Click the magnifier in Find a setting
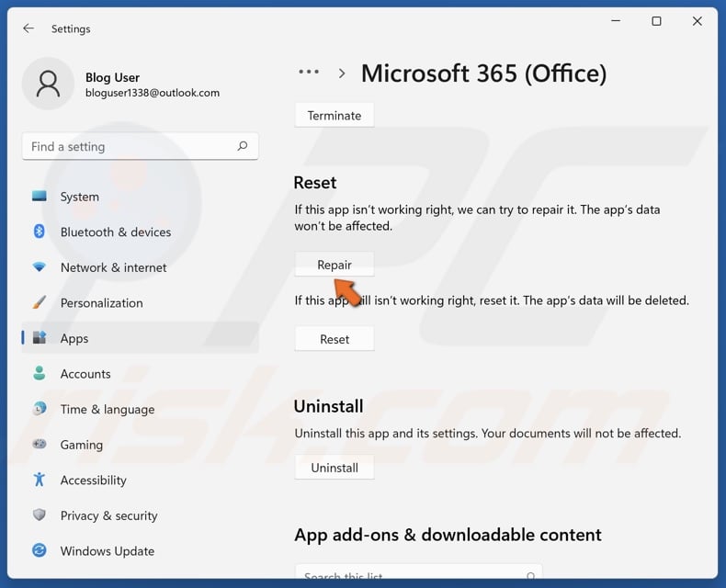The height and width of the screenshot is (588, 726). pyautogui.click(x=243, y=146)
